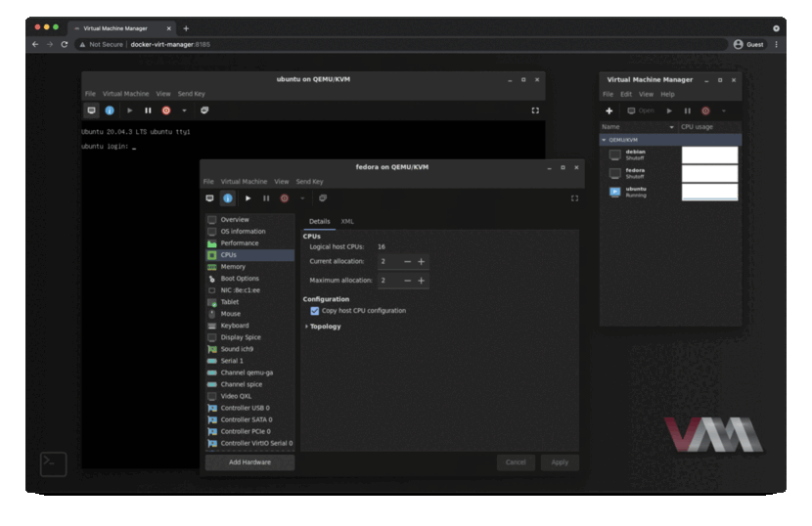This screenshot has height=526, width=812.
Task: Click the Add Hardware button
Action: (249, 462)
